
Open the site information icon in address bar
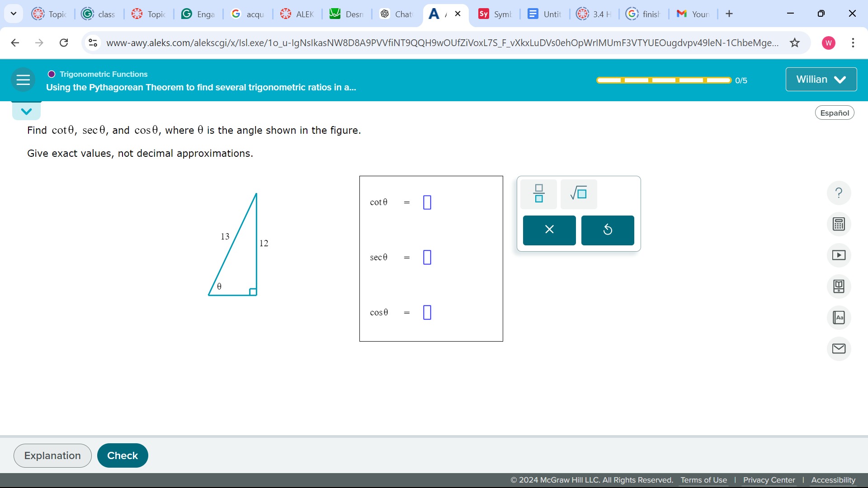(93, 43)
